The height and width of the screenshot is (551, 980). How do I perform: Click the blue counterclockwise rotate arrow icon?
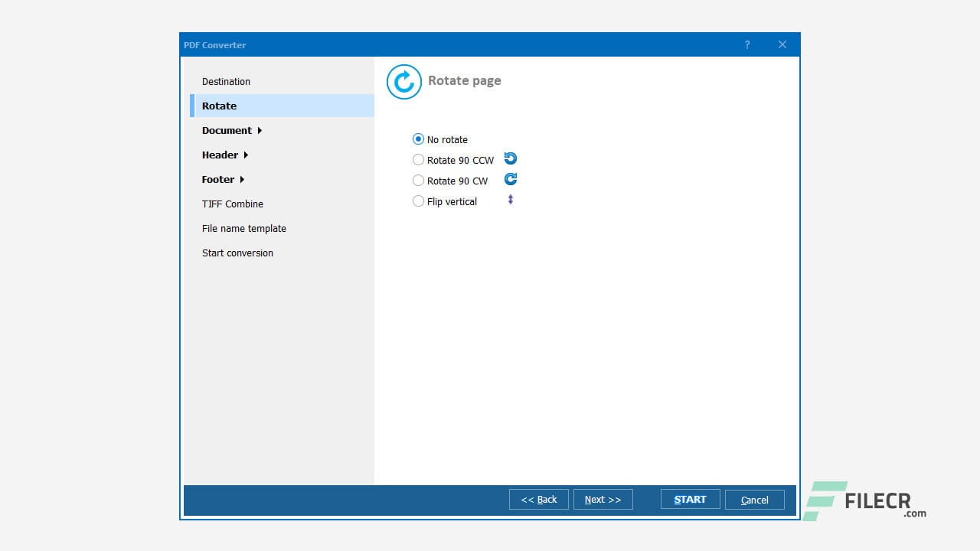pos(510,158)
